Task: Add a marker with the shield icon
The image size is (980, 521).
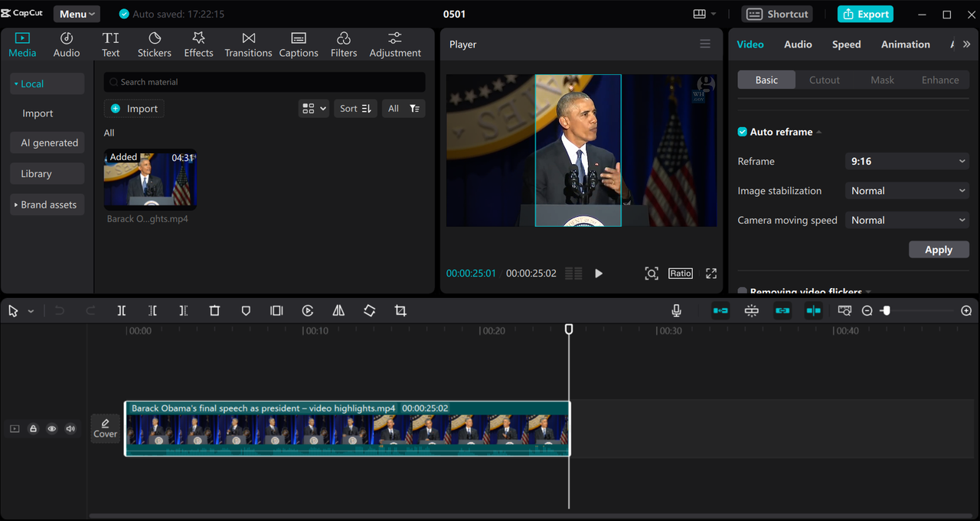Action: pyautogui.click(x=246, y=310)
